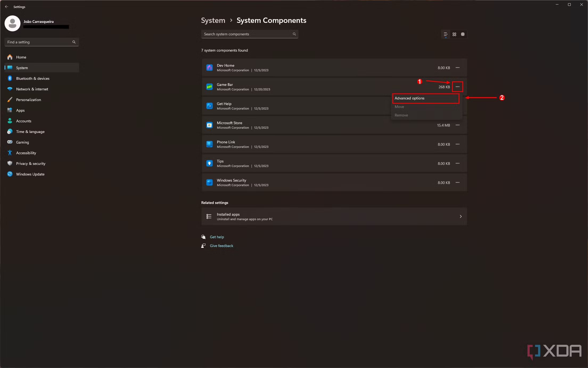Click the Game Bar app icon

[209, 87]
